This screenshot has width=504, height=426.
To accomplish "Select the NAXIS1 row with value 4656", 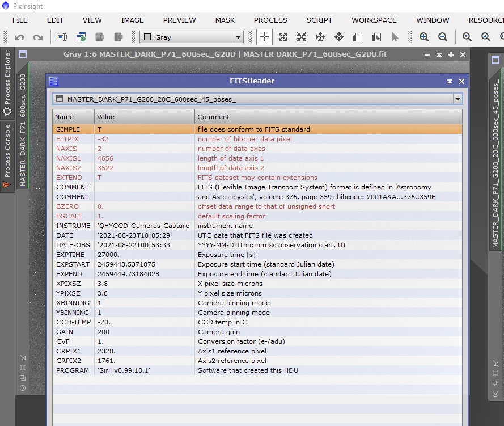I will click(x=257, y=158).
